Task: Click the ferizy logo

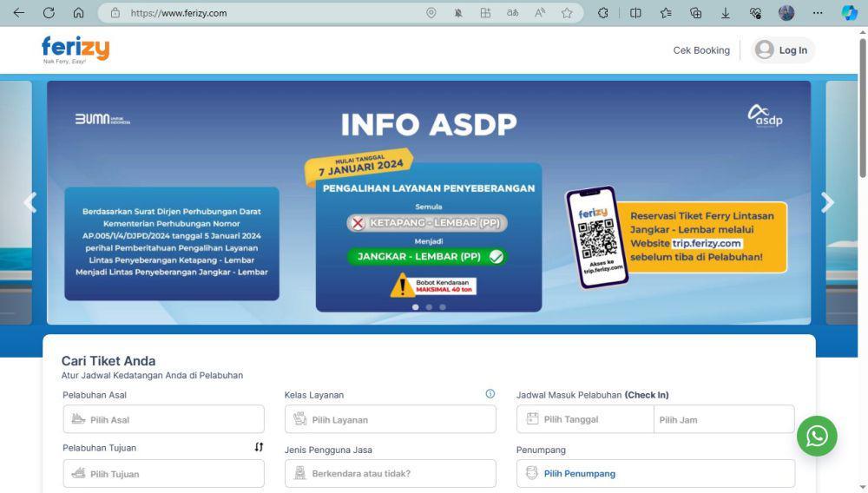Action: point(76,49)
